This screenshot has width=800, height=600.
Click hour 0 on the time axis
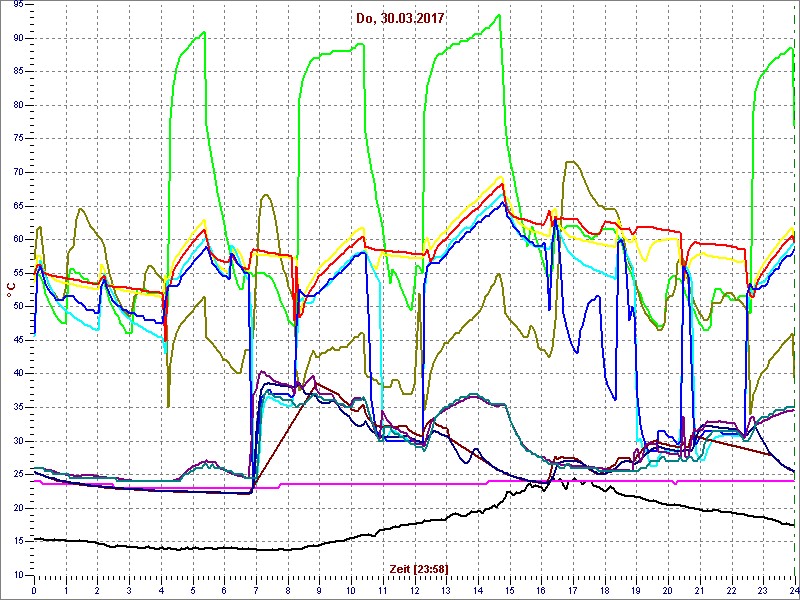click(x=34, y=590)
